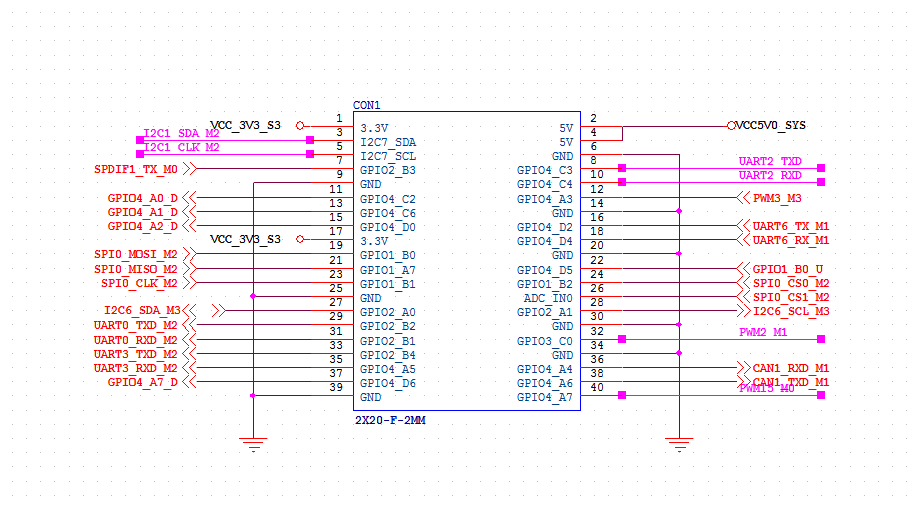
Task: Click the VCC5V0_SYS power port circle
Action: coord(731,126)
